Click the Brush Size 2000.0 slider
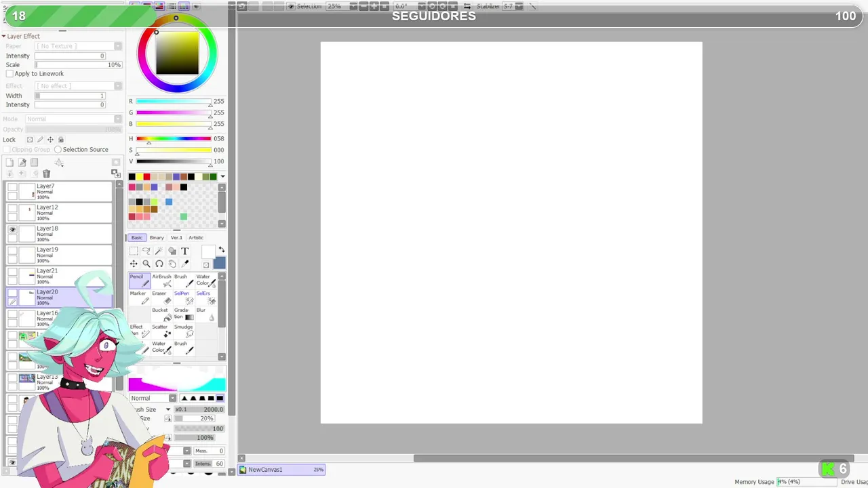This screenshot has width=868, height=488. click(199, 409)
